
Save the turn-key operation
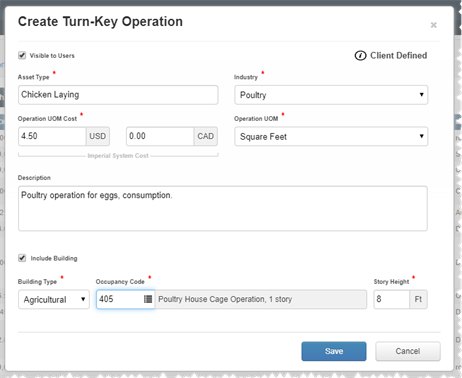pos(334,351)
